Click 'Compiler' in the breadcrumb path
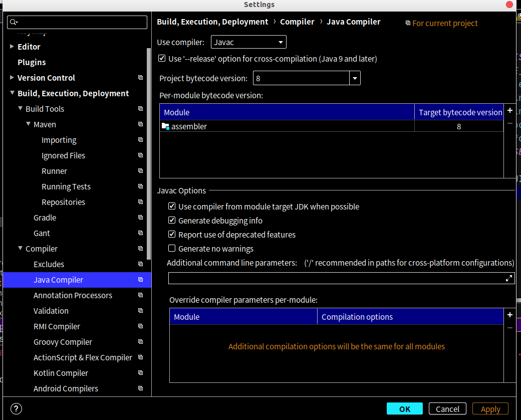 point(297,22)
